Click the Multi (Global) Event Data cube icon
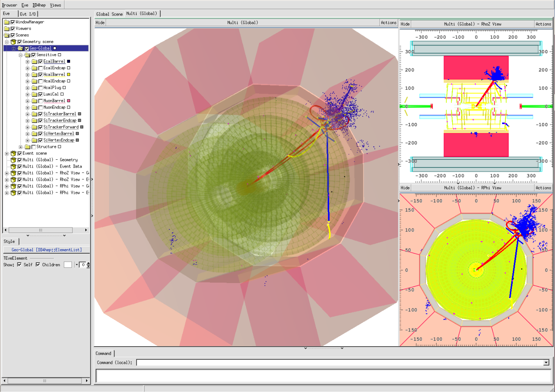Image resolution: width=555 pixels, height=392 pixels. pyautogui.click(x=14, y=166)
